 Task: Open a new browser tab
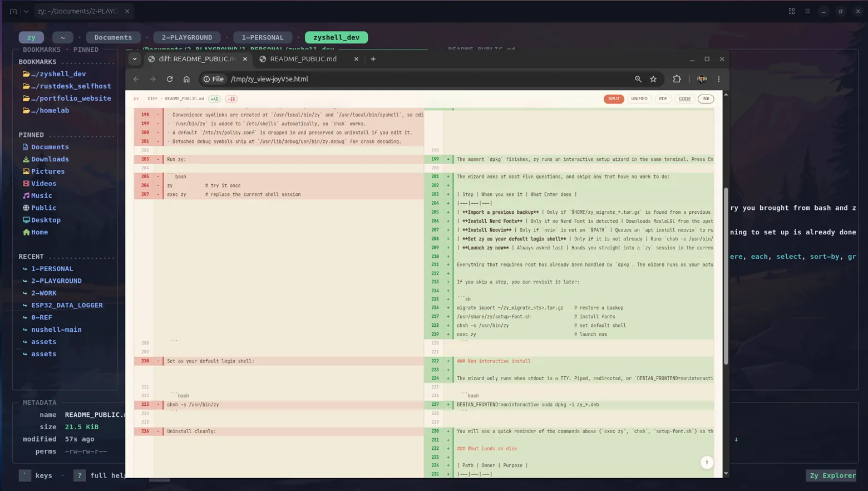pos(373,59)
